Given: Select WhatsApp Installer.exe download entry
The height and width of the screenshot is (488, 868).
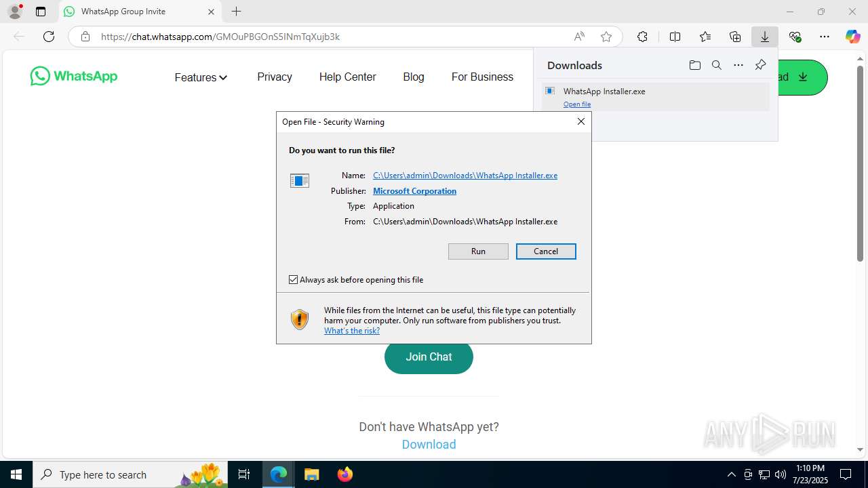Looking at the screenshot, I should coord(656,96).
